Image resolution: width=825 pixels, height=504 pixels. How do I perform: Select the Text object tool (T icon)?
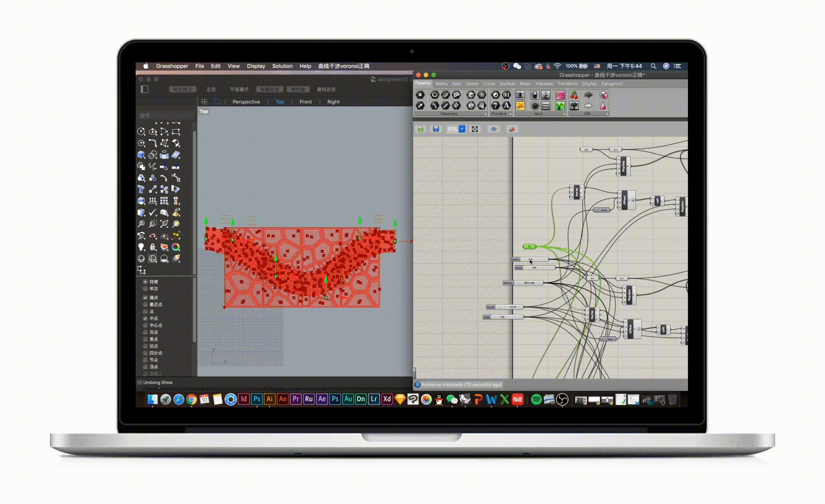pyautogui.click(x=141, y=189)
